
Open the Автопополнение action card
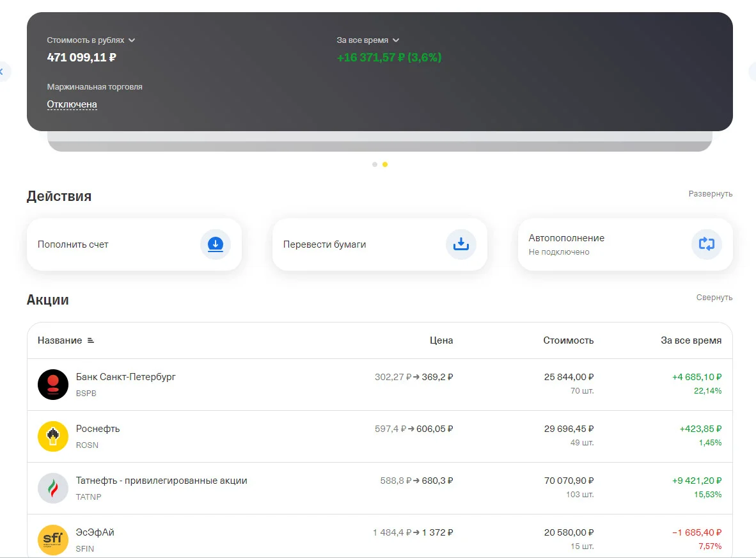(625, 244)
